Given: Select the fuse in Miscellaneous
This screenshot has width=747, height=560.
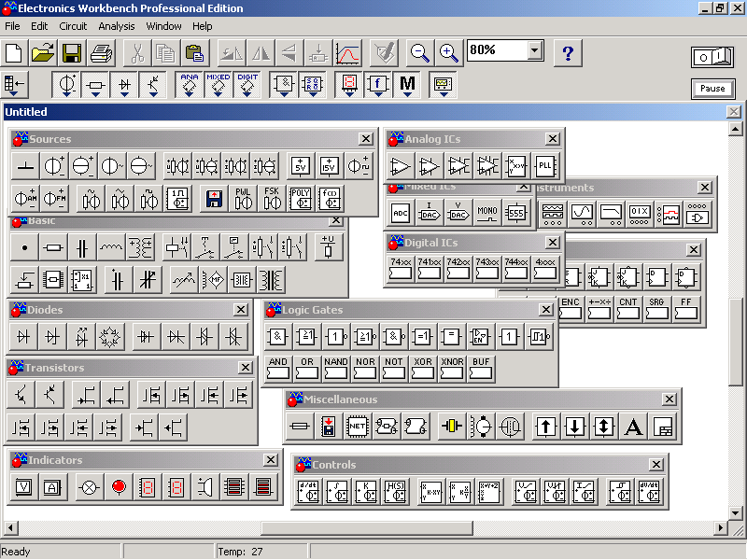Looking at the screenshot, I should 299,427.
